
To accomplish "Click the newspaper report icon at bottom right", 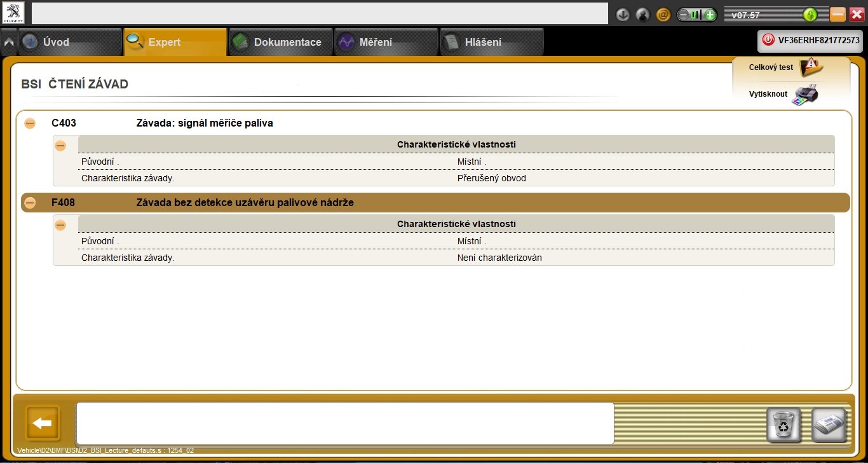I will click(x=829, y=424).
